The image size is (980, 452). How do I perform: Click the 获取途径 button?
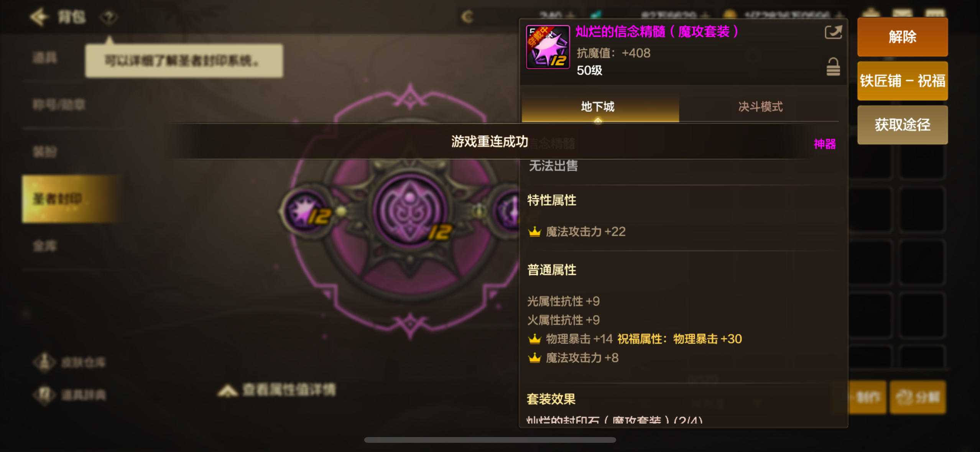pyautogui.click(x=902, y=125)
